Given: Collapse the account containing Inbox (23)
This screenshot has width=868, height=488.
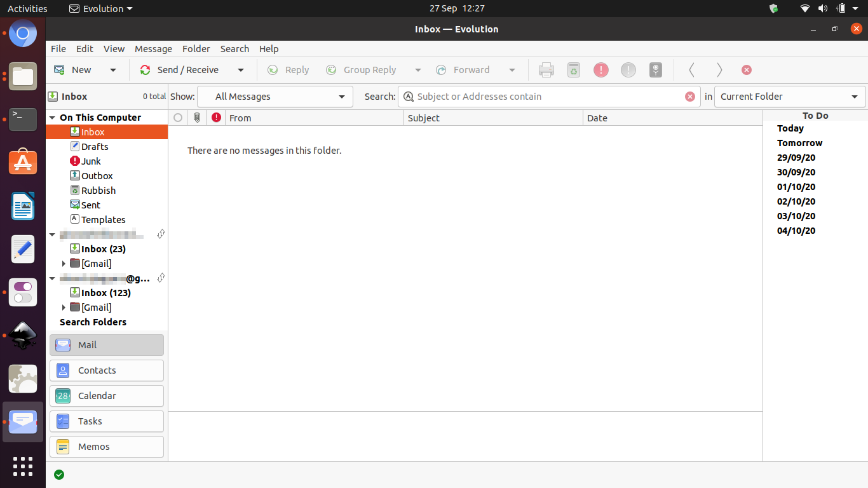Looking at the screenshot, I should click(53, 234).
